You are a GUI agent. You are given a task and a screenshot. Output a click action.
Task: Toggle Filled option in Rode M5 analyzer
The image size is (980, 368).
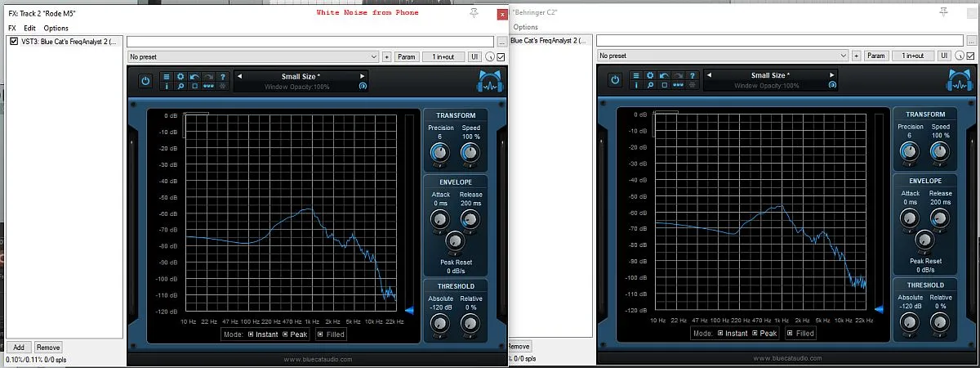tap(332, 334)
